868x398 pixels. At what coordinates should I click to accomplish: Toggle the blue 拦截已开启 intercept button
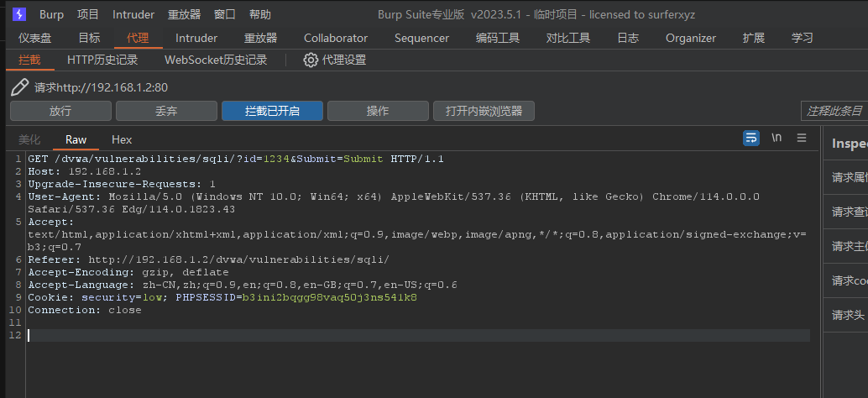click(272, 111)
